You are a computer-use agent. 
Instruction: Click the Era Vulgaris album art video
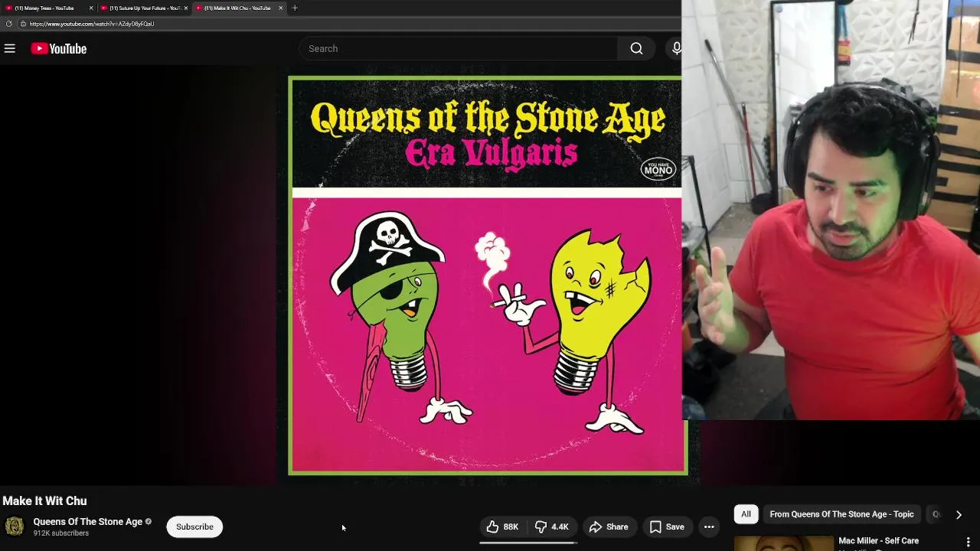click(x=487, y=275)
